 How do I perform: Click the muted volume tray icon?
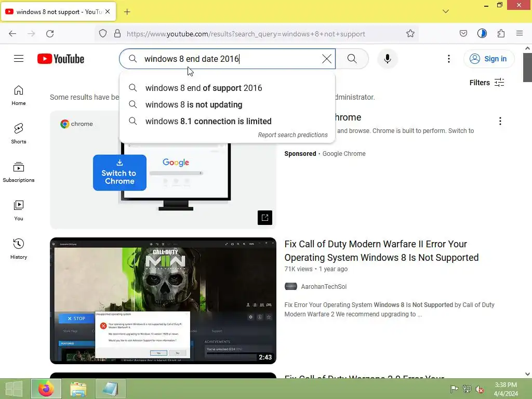pos(480,389)
